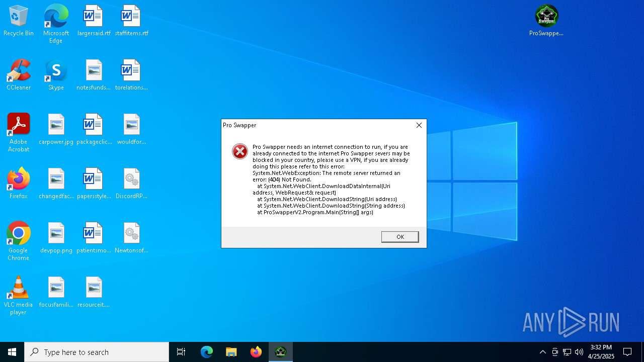Viewport: 644px width, 362px height.
Task: Close the Pro Swapper error dialog
Action: click(419, 125)
